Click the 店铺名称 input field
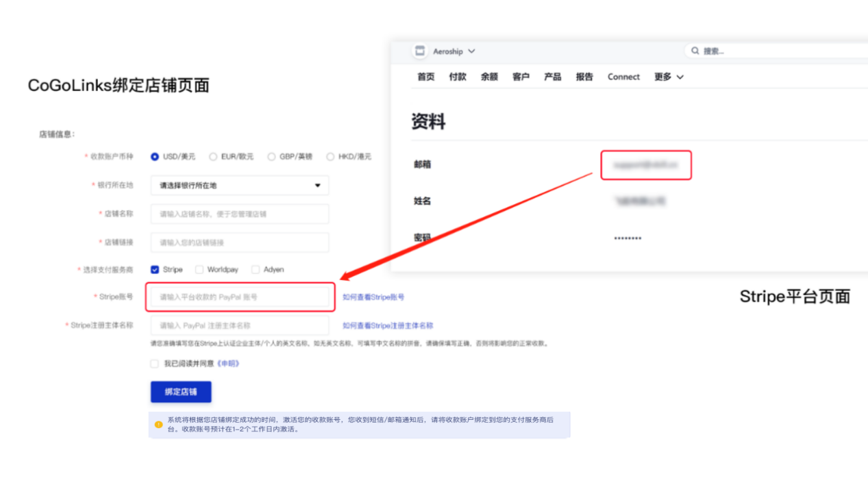 coord(239,213)
